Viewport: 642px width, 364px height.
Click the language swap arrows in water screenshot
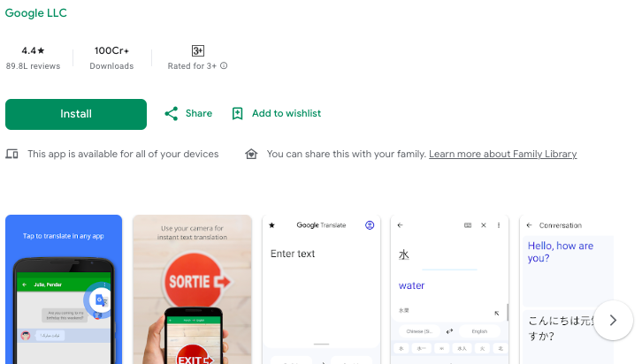tap(449, 331)
